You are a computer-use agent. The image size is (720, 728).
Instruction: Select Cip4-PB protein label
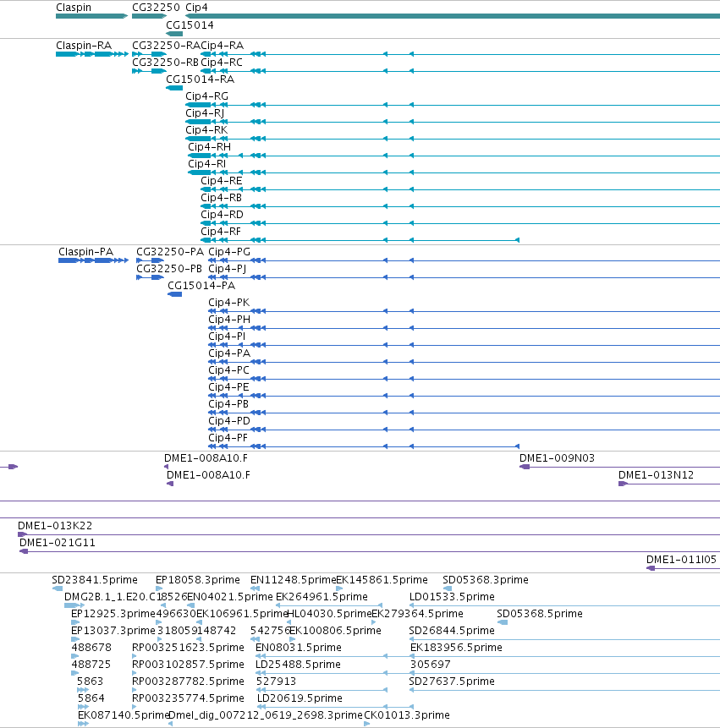pos(228,404)
